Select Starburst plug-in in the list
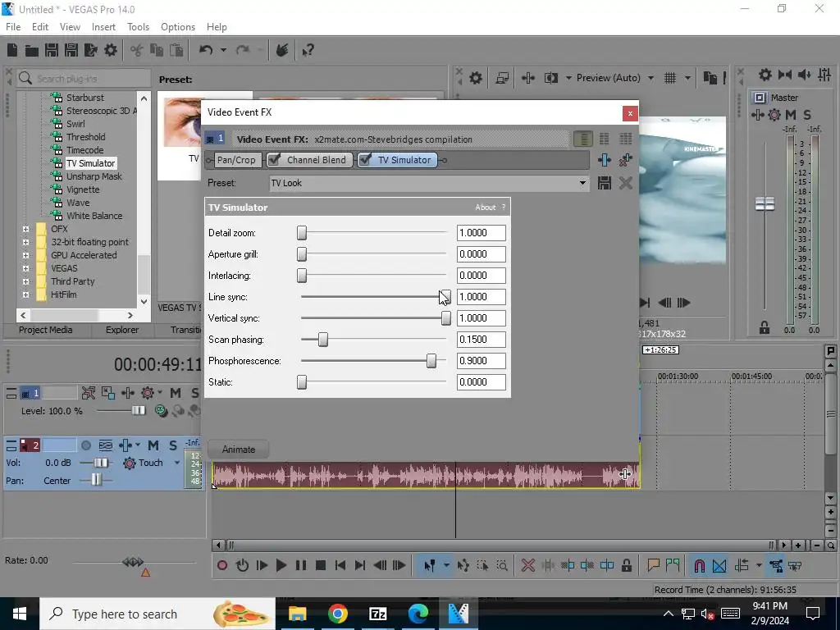840x630 pixels. coord(85,98)
